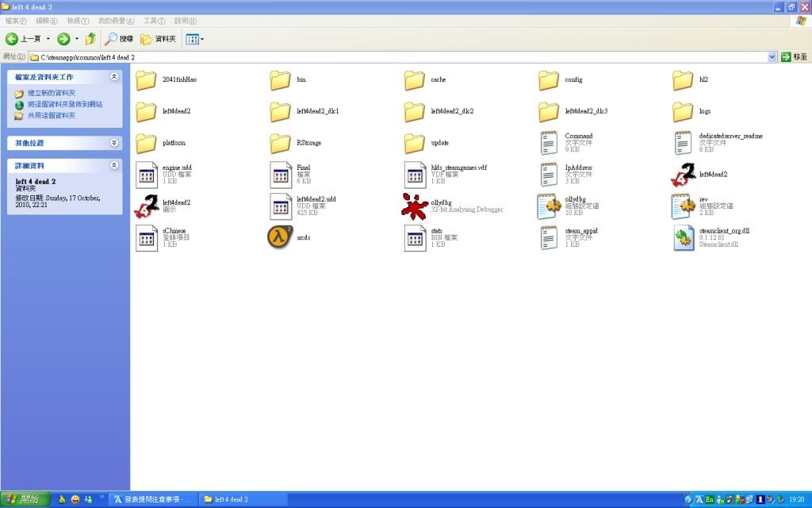Viewport: 812px width, 508px height.
Task: Select the left4dead2.udd file
Action: 281,206
